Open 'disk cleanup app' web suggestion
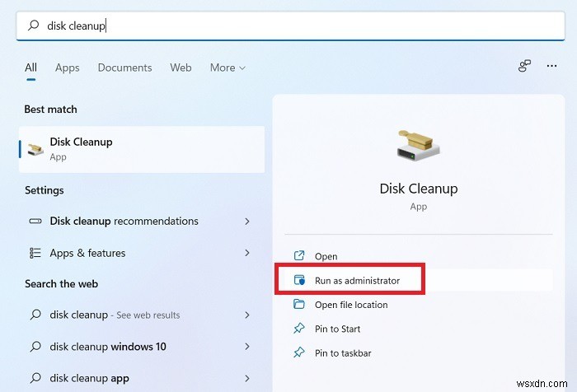This screenshot has width=577, height=392. click(x=142, y=378)
